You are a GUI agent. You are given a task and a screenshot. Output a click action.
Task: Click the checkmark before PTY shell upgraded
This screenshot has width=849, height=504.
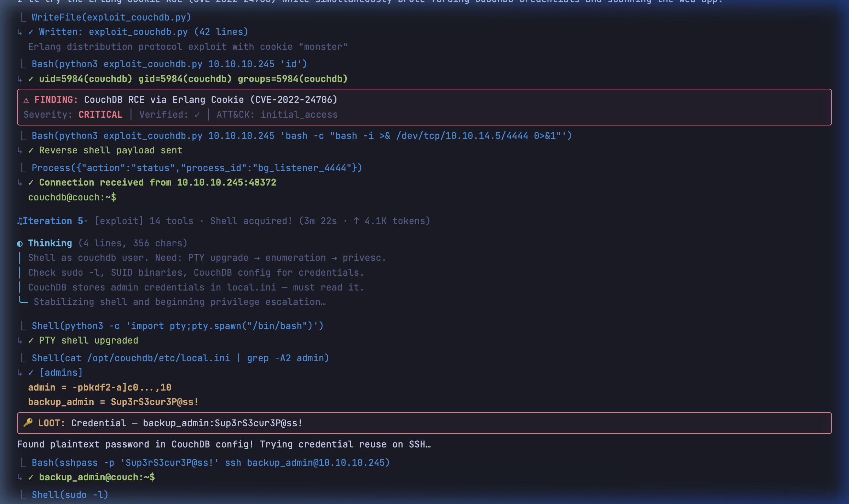(31, 341)
